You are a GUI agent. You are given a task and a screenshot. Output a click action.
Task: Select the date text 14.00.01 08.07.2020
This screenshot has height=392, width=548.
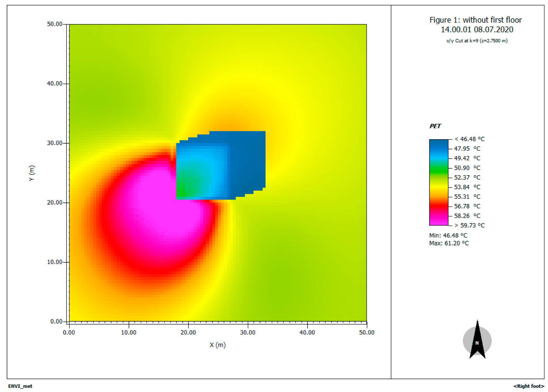[477, 29]
